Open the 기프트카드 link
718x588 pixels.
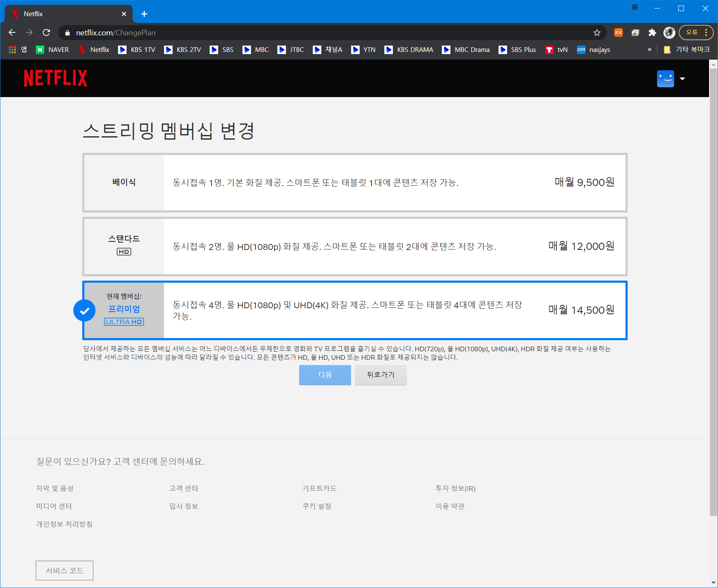click(320, 488)
